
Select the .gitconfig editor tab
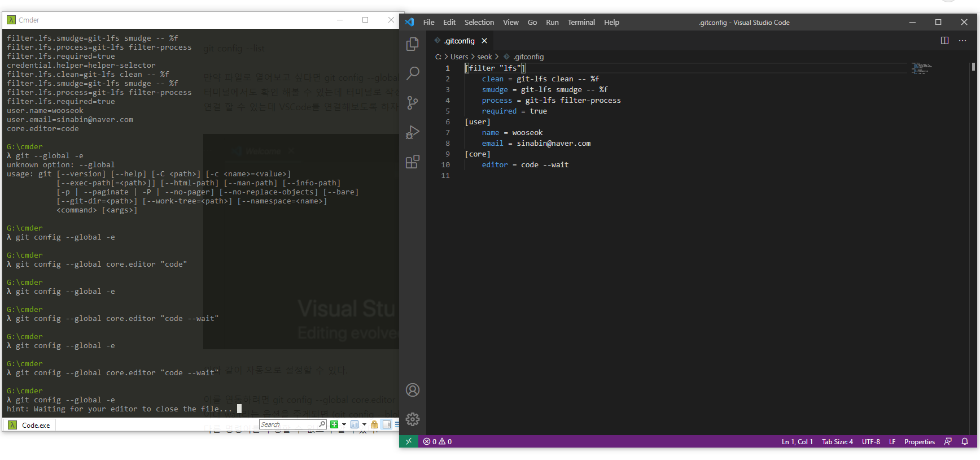460,41
